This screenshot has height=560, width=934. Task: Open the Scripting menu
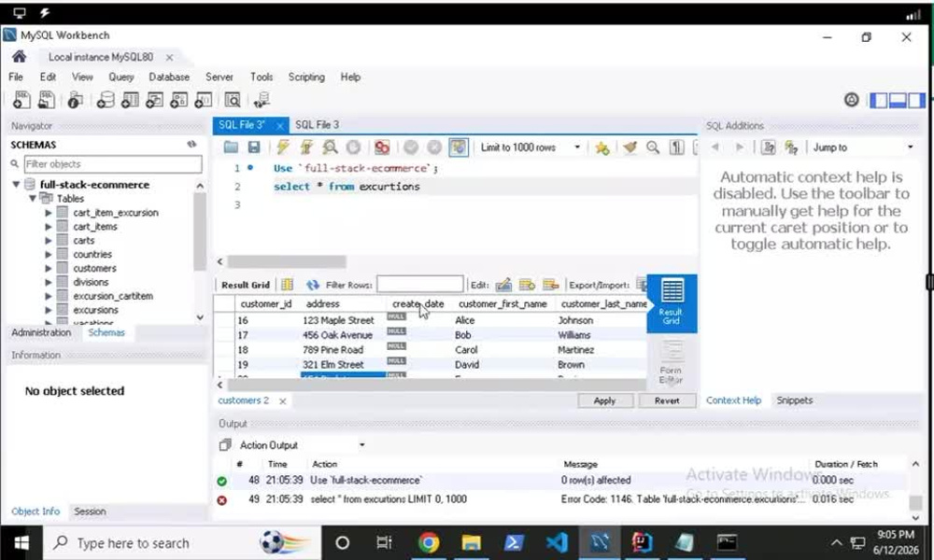pos(306,77)
